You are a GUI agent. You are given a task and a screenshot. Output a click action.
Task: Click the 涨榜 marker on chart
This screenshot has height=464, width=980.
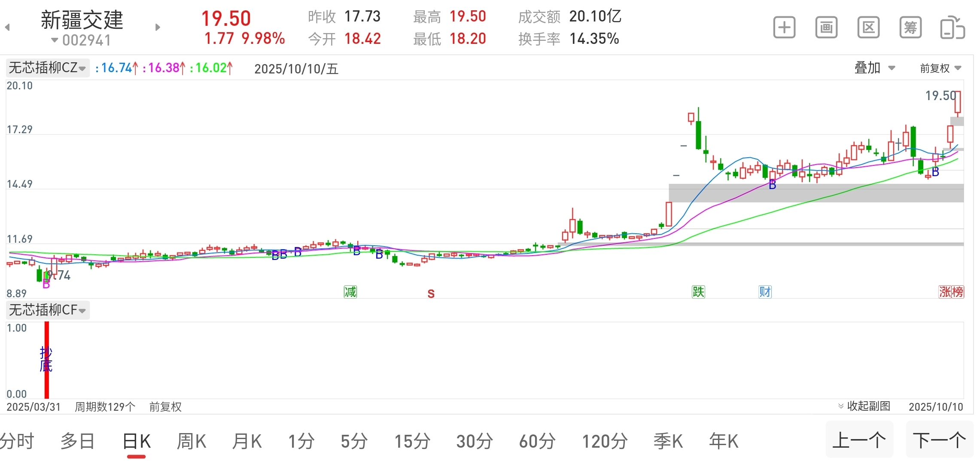point(951,292)
